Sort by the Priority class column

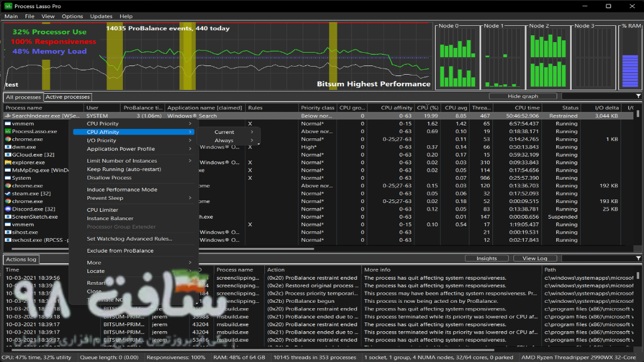(x=318, y=108)
